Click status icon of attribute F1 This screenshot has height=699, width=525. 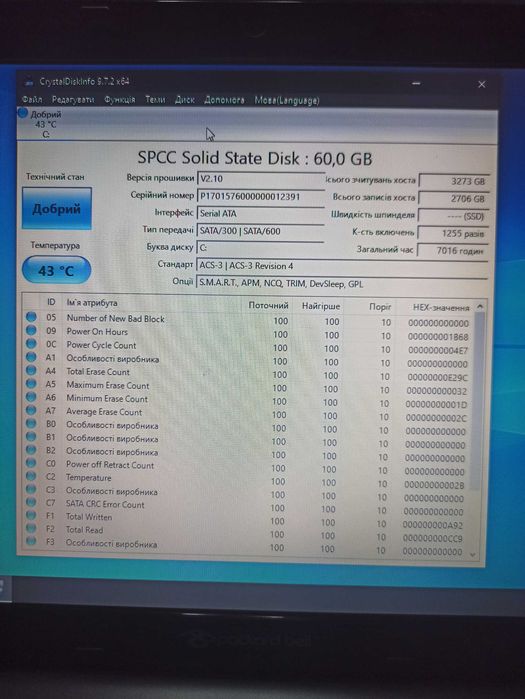(x=31, y=515)
